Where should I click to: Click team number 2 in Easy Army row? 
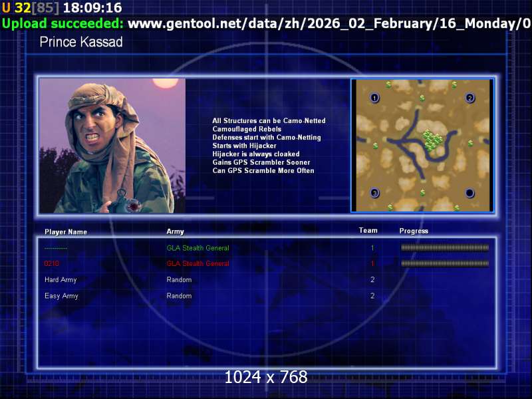click(372, 296)
